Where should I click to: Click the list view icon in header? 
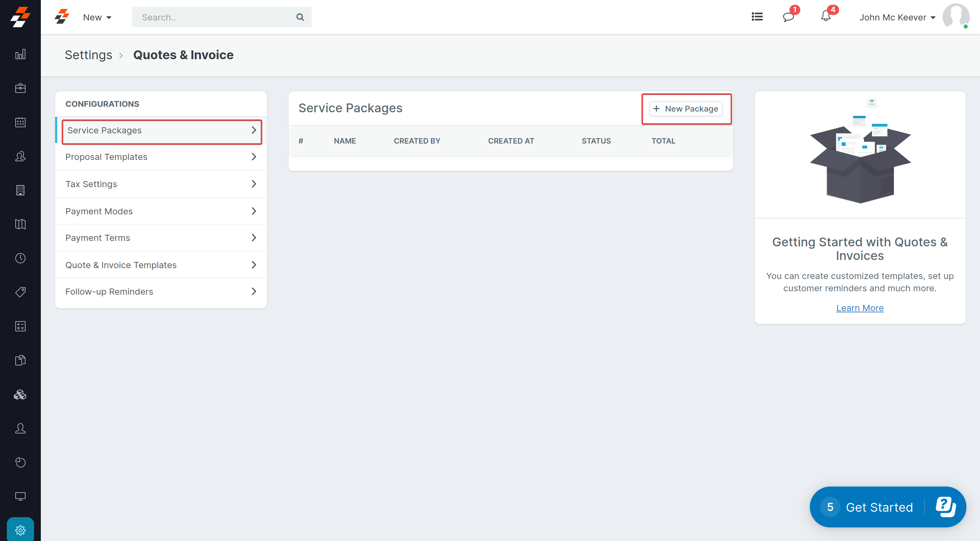tap(757, 17)
